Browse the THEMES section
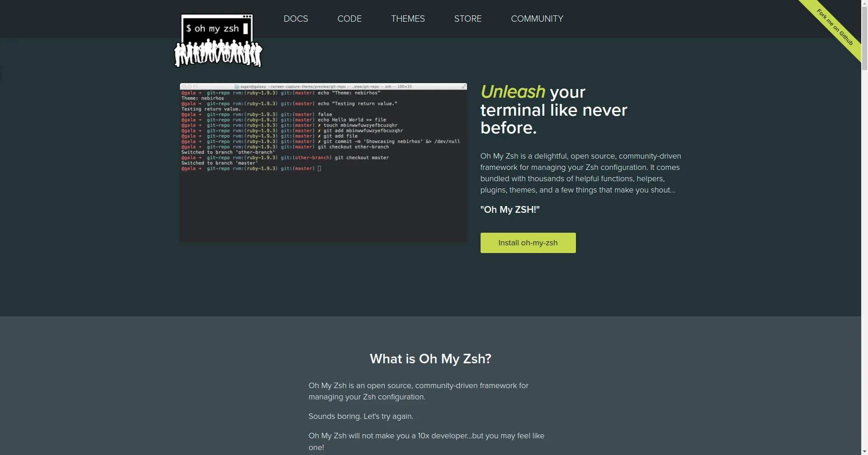Screen dimensions: 868x455 click(407, 19)
